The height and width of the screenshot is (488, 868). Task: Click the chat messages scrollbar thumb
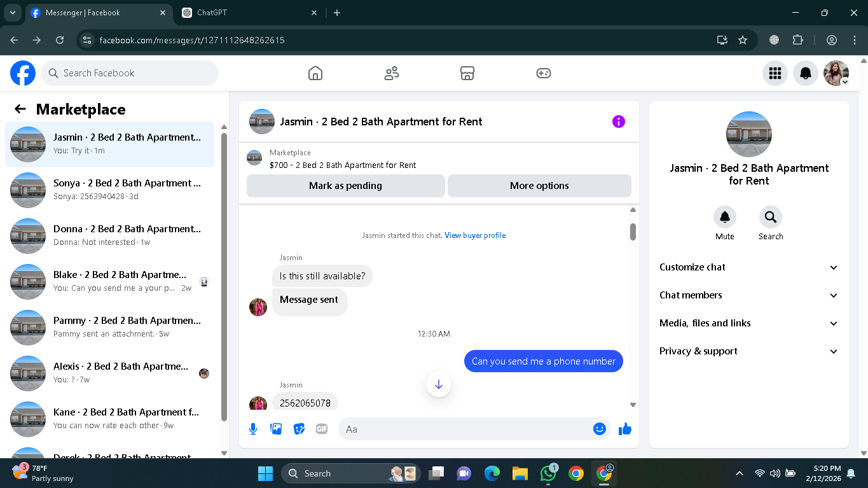tap(633, 232)
